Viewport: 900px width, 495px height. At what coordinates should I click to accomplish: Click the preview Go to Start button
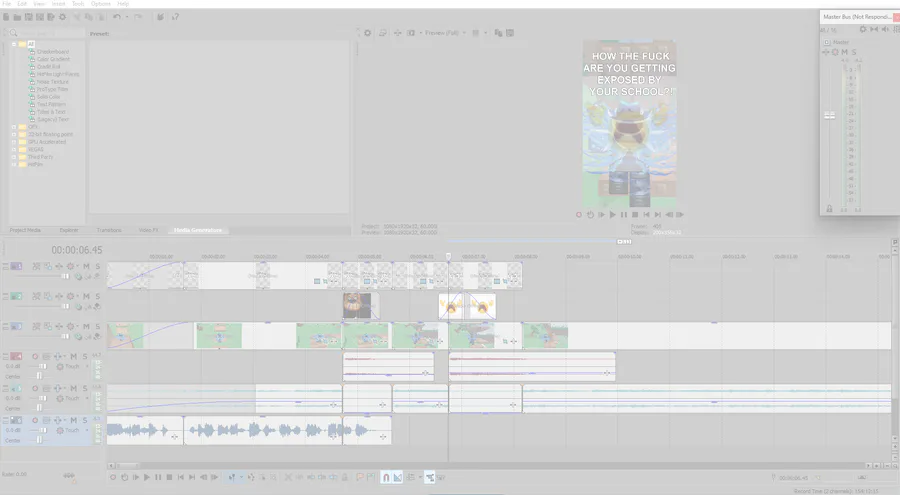pos(646,215)
